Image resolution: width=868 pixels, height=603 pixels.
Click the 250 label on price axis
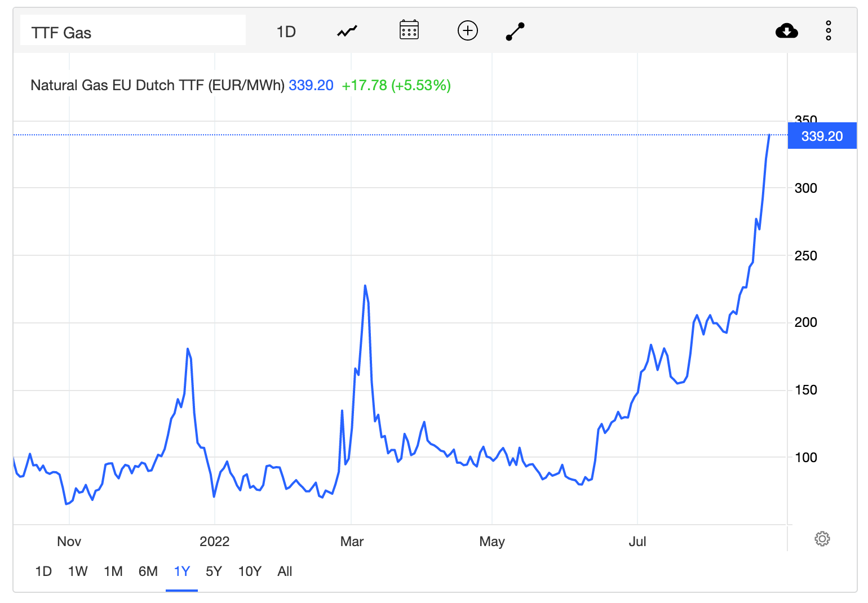(806, 256)
